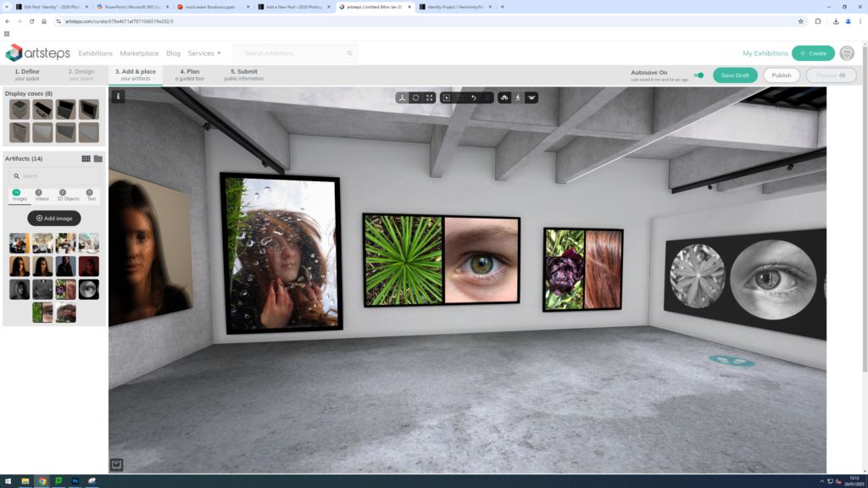Switch to walking person navigation mode
The height and width of the screenshot is (488, 868).
pos(518,98)
